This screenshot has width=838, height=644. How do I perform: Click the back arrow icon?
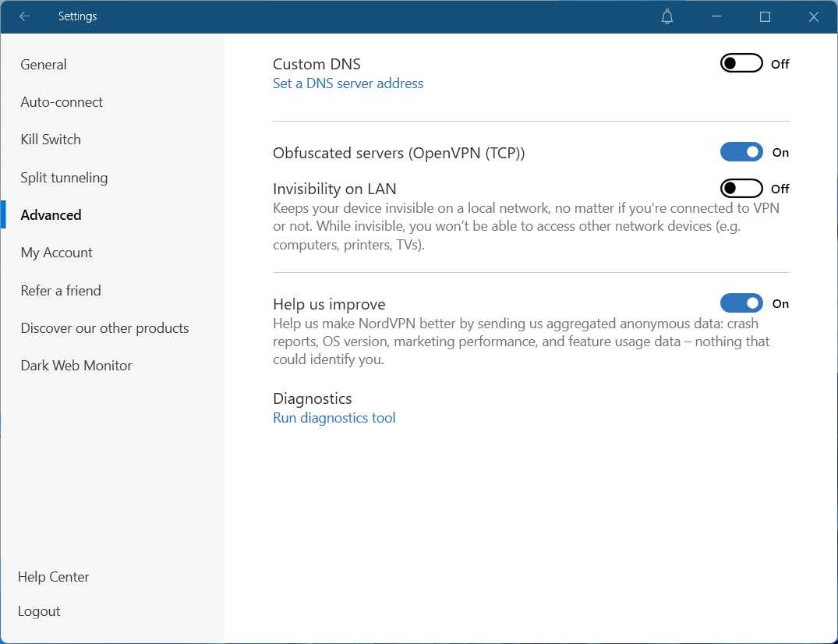click(25, 16)
